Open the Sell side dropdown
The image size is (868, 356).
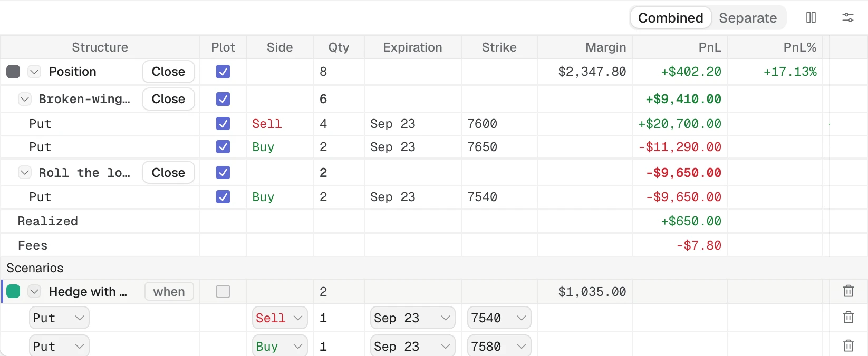(279, 318)
